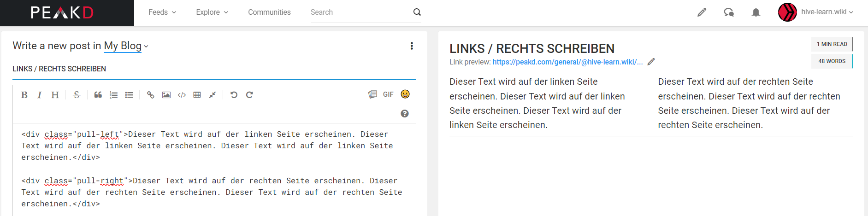
Task: Apply bold formatting in editor toolbar
Action: tap(24, 95)
